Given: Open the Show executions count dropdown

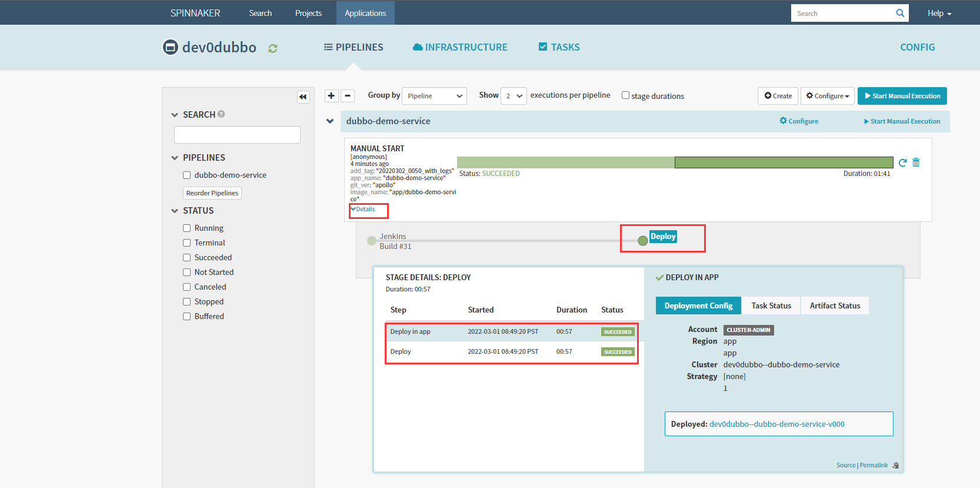Looking at the screenshot, I should pos(514,96).
